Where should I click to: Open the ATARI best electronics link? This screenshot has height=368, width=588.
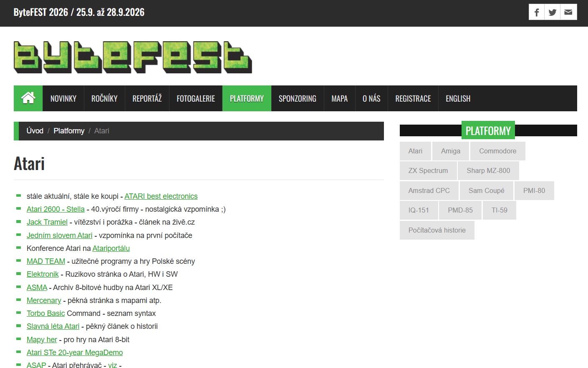161,196
